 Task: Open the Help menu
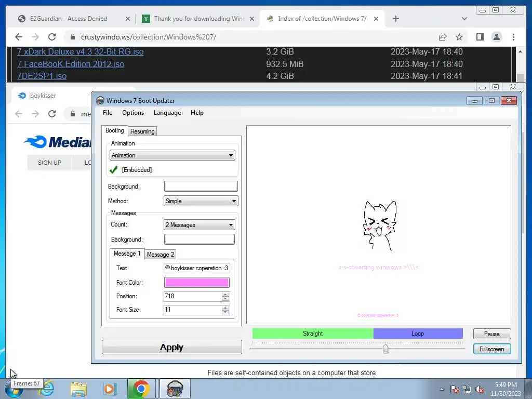click(197, 113)
